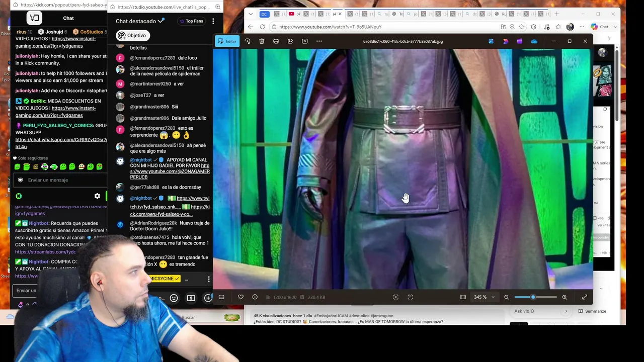Image resolution: width=644 pixels, height=362 pixels.
Task: Print the image from Photos toolbar
Action: pos(276,41)
